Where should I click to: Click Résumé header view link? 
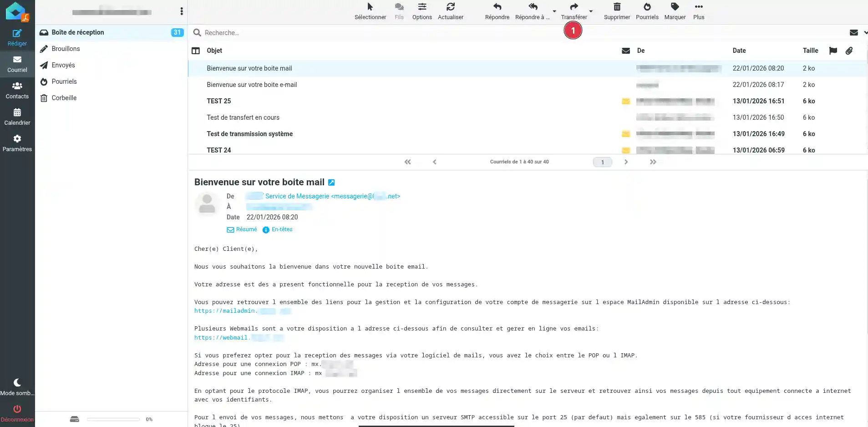click(242, 229)
